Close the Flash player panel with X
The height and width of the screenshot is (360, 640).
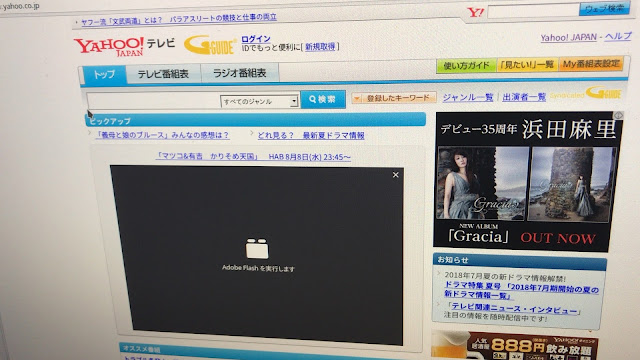(x=396, y=175)
